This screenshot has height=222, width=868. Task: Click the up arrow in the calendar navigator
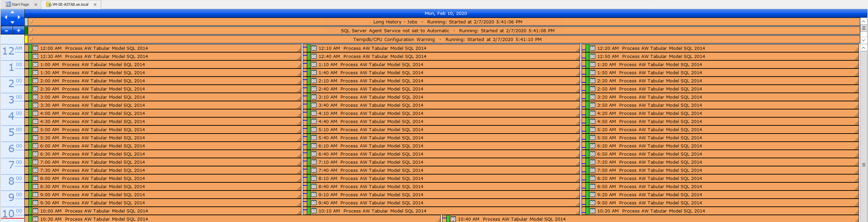point(13,12)
